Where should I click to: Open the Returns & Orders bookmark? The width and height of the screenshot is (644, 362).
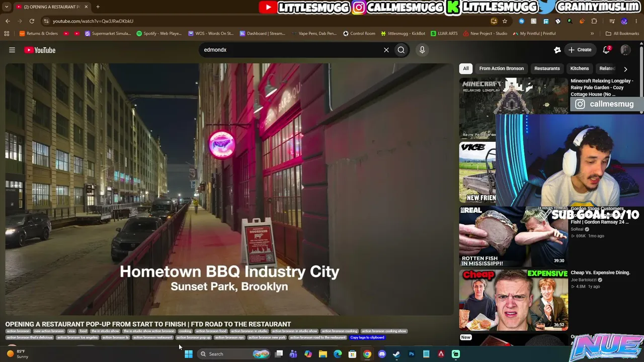pos(39,34)
